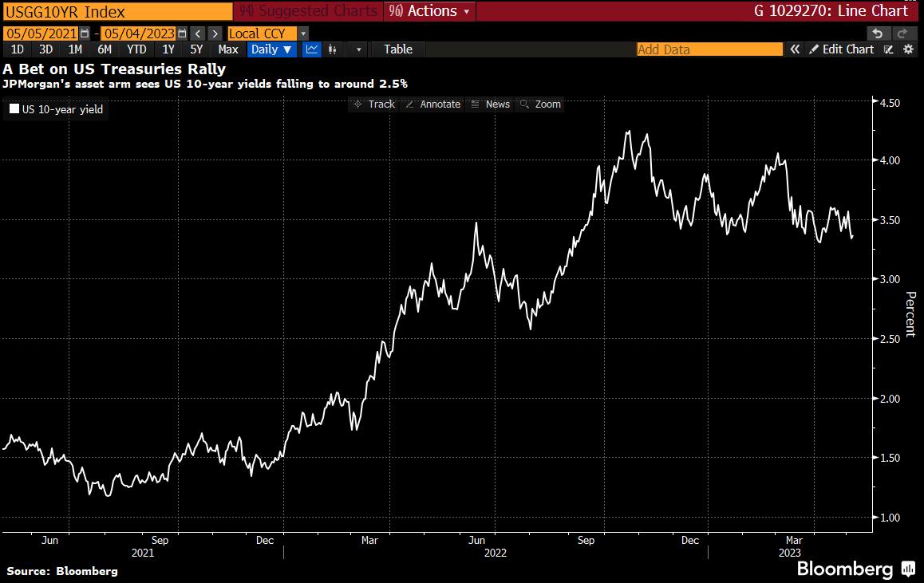
Task: Click the Bloomberg terminal logo icon
Action: (908, 569)
